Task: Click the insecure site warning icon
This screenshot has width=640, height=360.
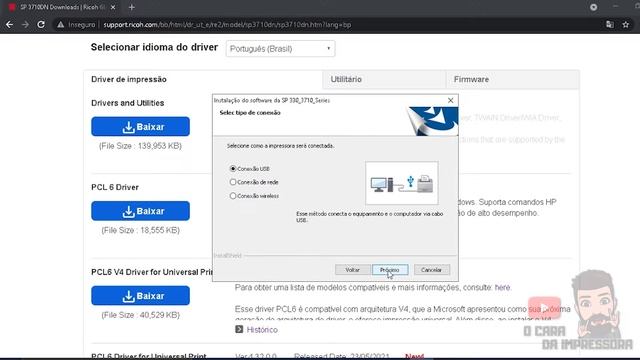Action: (x=60, y=24)
